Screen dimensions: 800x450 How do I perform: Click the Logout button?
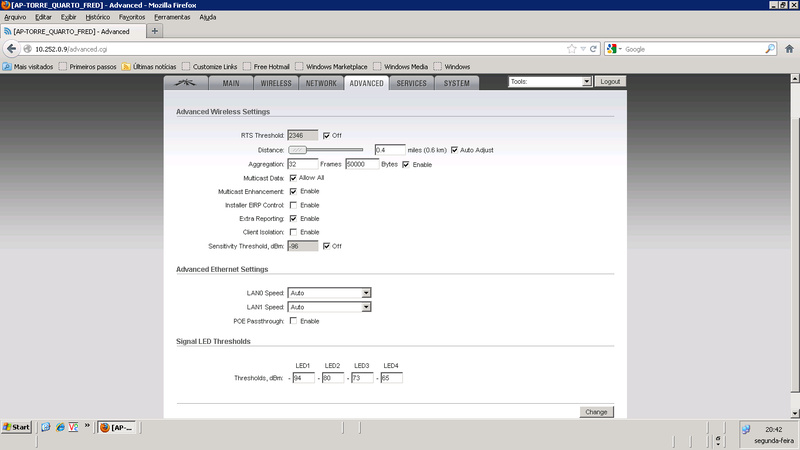coord(610,82)
